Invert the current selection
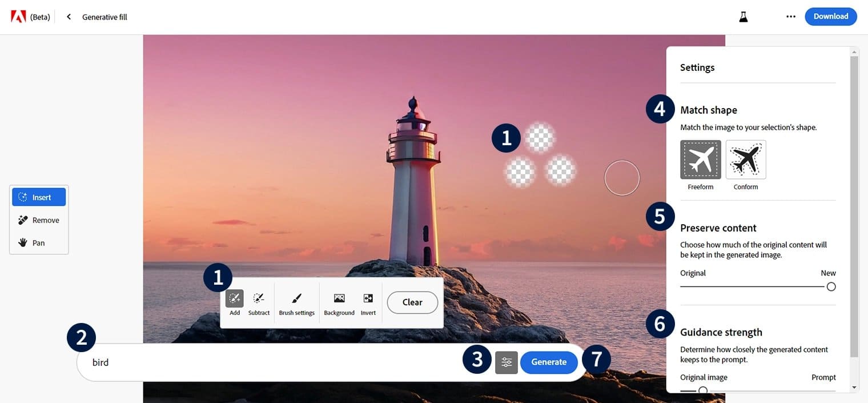The width and height of the screenshot is (868, 403). click(x=368, y=302)
